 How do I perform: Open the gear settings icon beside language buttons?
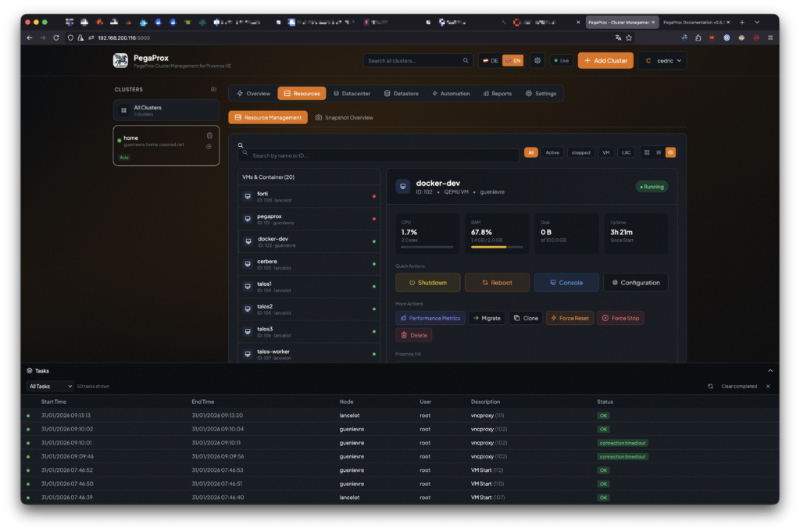537,60
